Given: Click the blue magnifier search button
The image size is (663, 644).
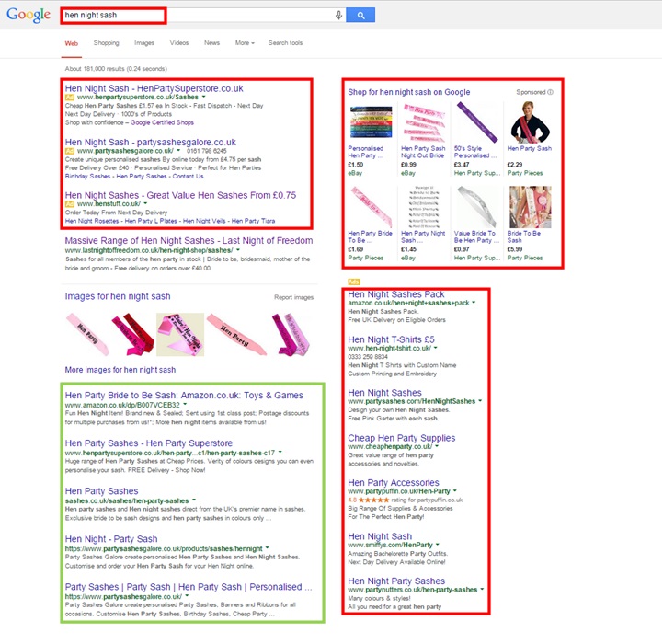Looking at the screenshot, I should (x=360, y=16).
